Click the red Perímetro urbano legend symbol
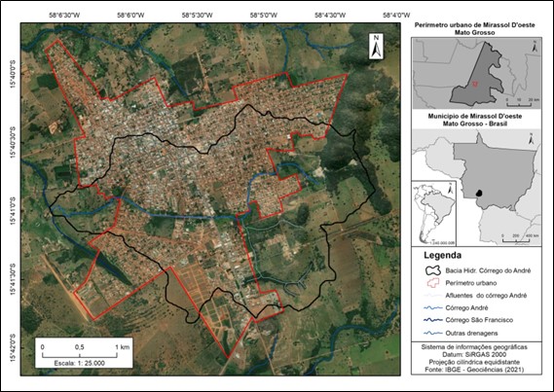This screenshot has width=554, height=392. click(x=433, y=283)
